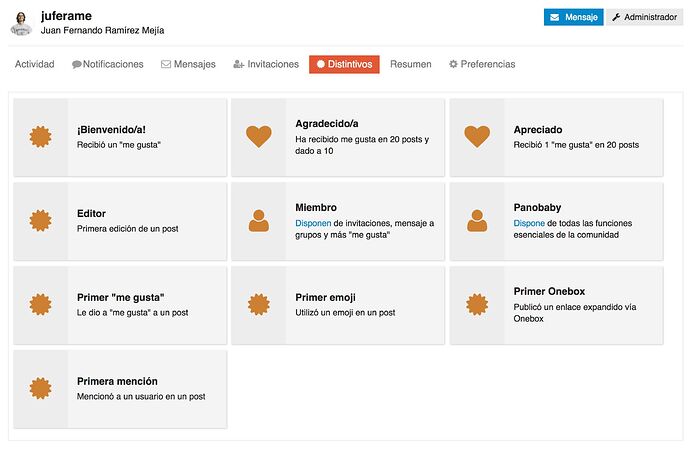690x451 pixels.
Task: Click the Administrador button
Action: tap(645, 17)
